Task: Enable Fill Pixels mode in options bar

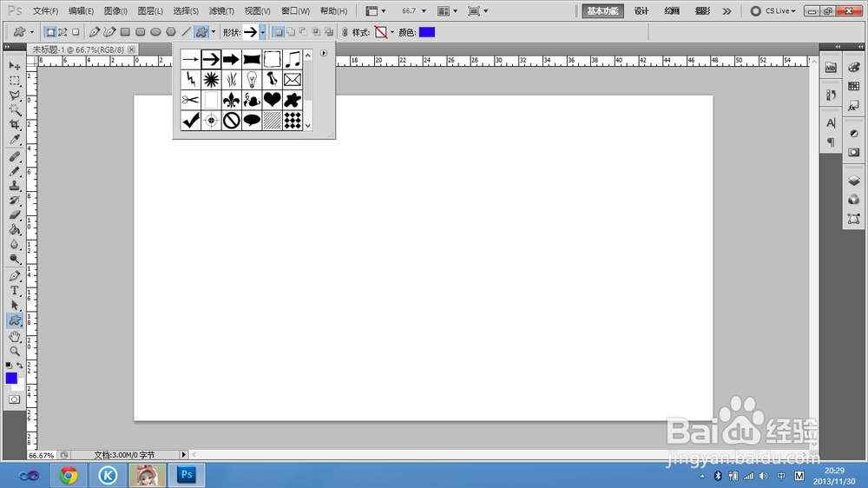Action: (76, 32)
